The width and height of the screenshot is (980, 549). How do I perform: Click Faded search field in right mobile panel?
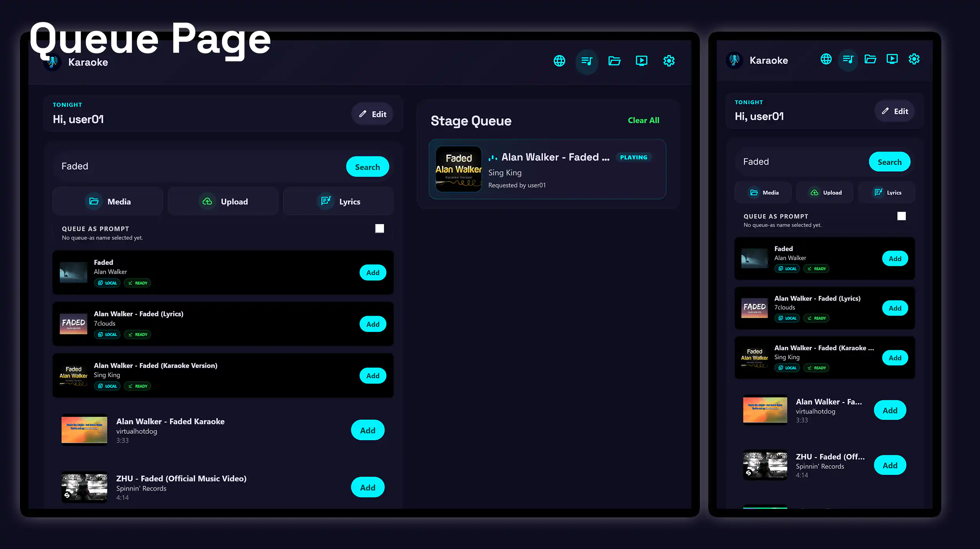pyautogui.click(x=802, y=162)
